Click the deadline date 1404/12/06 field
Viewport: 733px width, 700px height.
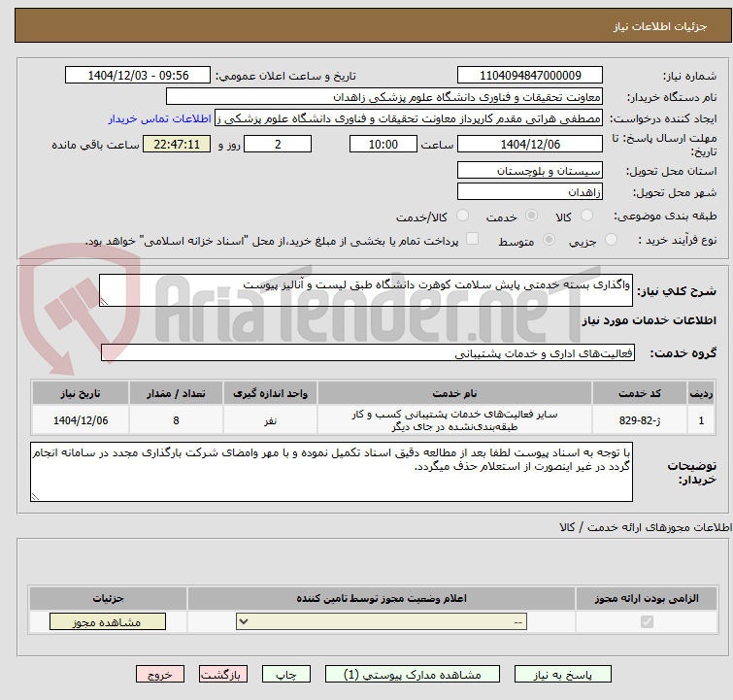point(530,144)
